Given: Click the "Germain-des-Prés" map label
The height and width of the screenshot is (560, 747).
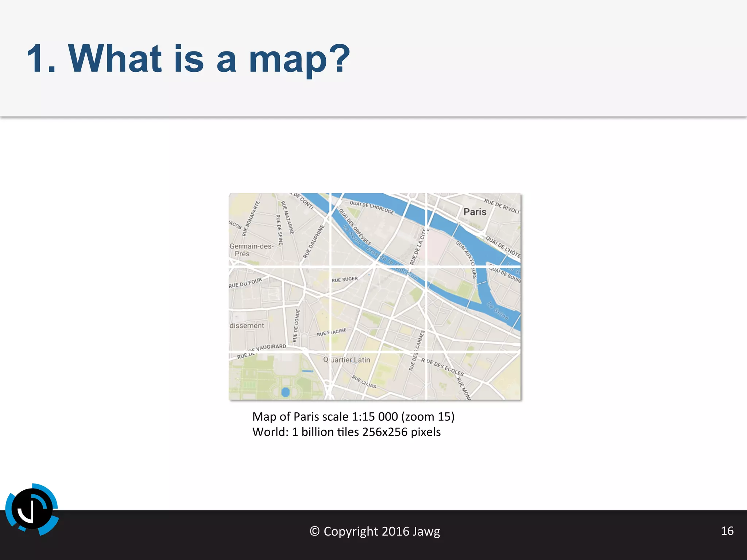Looking at the screenshot, I should 251,250.
